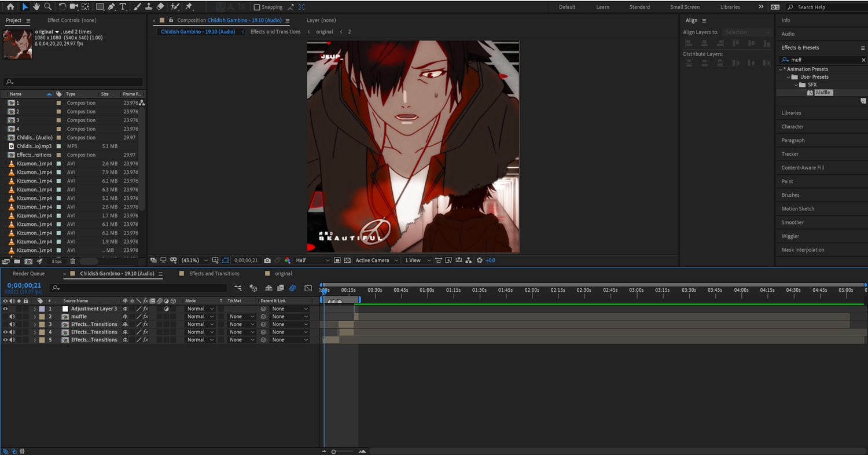Select the Eraser tool
The image size is (868, 455).
click(160, 7)
